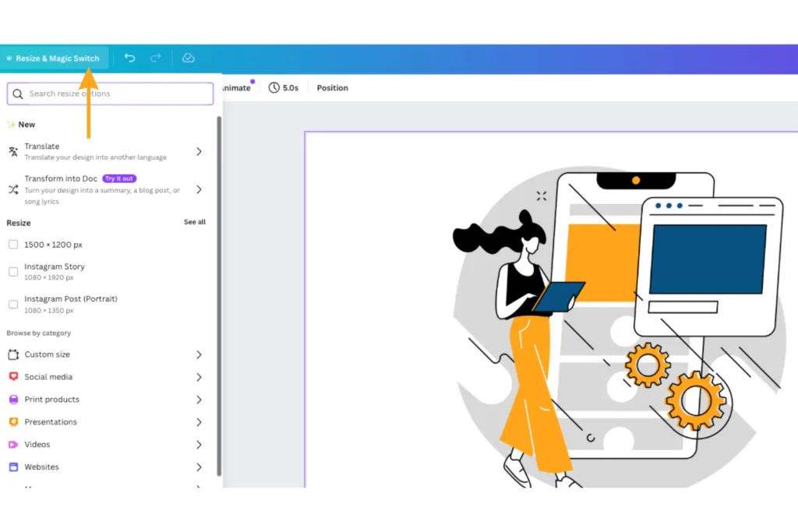Expand the Transform into Doc option
The image size is (798, 532).
tap(199, 189)
